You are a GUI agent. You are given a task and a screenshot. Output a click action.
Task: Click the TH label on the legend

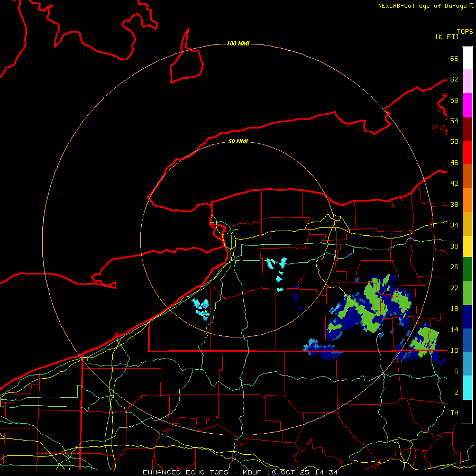click(x=454, y=413)
